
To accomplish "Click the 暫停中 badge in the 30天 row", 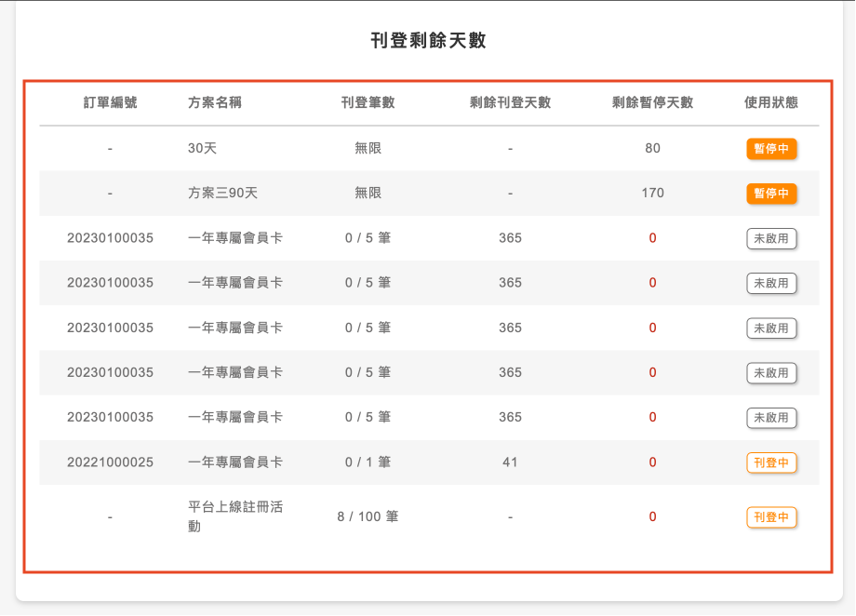I will tap(771, 149).
